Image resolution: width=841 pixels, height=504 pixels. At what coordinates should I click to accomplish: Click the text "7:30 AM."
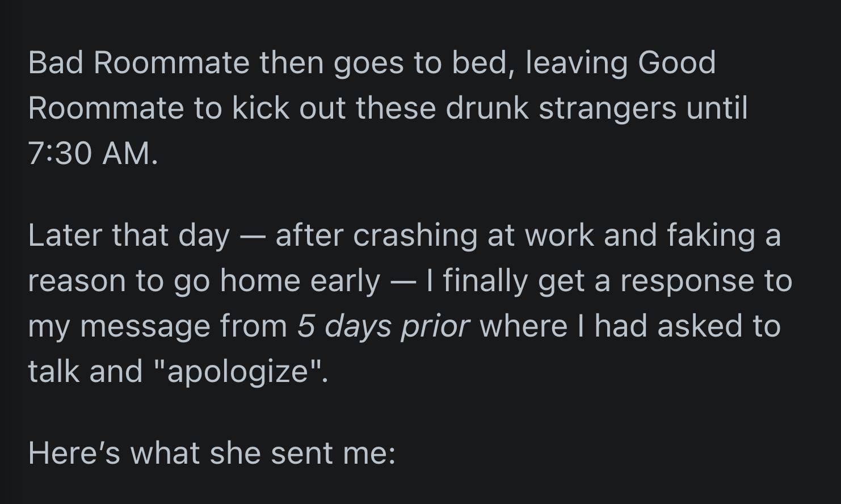[93, 153]
